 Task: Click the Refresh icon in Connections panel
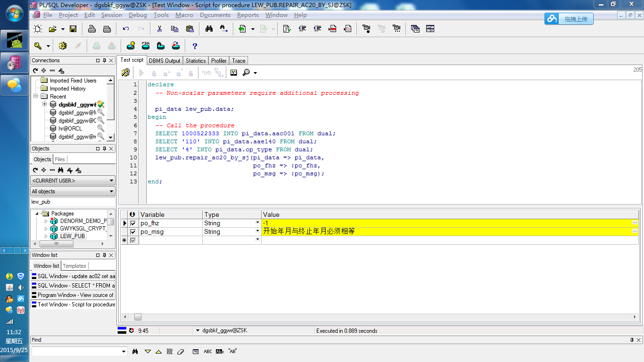pyautogui.click(x=35, y=71)
